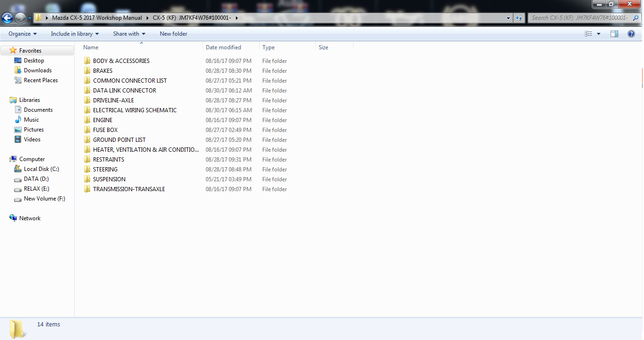
Task: Open the Music library
Action: point(31,120)
